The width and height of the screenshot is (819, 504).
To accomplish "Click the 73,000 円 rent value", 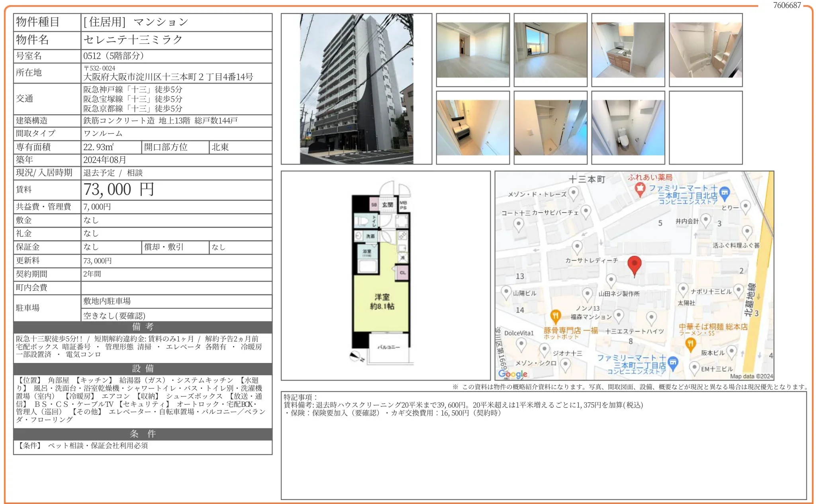I will [x=119, y=190].
